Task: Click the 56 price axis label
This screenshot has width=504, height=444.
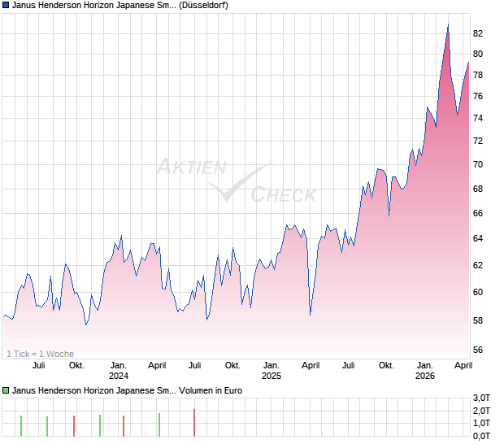Action: click(x=478, y=350)
